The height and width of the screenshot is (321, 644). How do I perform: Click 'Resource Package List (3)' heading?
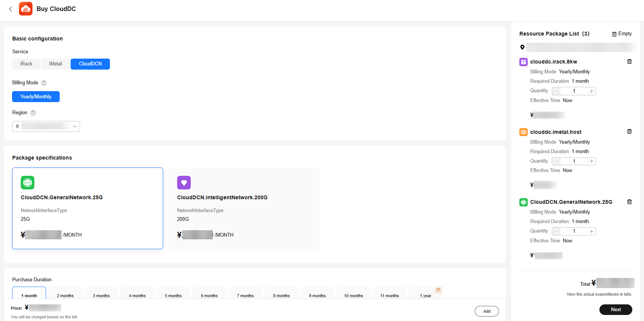[x=554, y=34]
